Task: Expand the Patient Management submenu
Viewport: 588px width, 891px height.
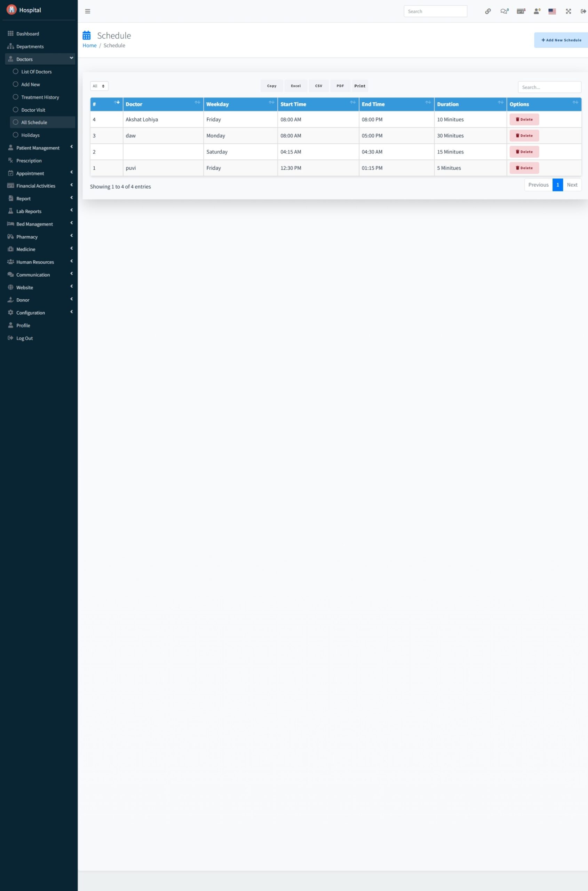Action: click(71, 147)
